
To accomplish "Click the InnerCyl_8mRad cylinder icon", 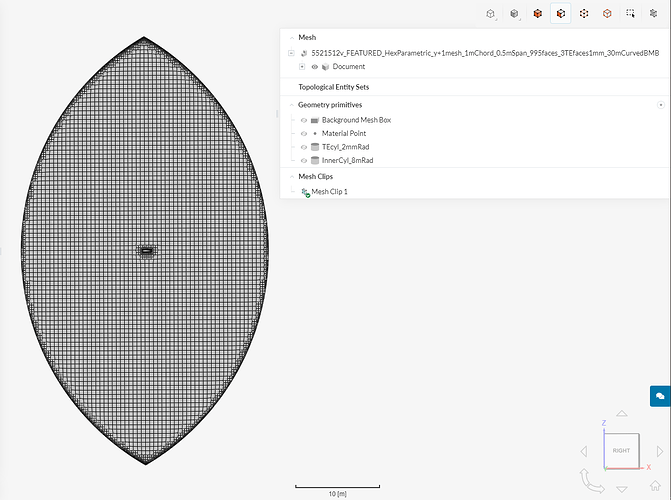I will pyautogui.click(x=315, y=161).
